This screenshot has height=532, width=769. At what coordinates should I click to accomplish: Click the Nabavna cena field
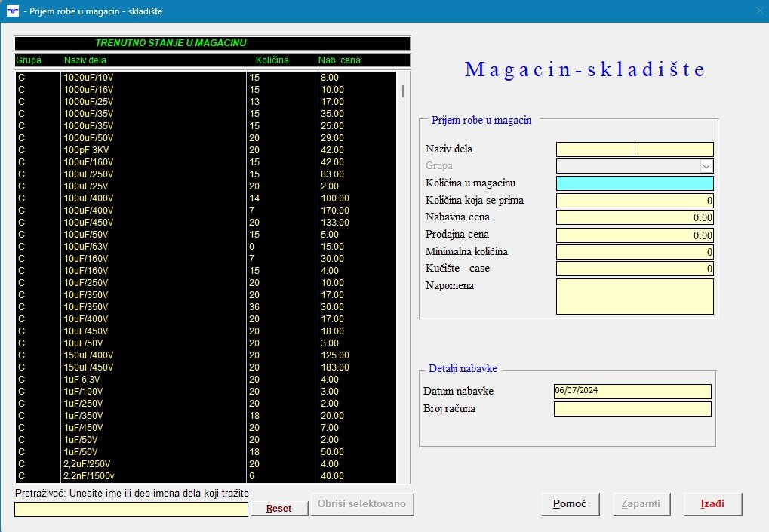[x=634, y=218]
